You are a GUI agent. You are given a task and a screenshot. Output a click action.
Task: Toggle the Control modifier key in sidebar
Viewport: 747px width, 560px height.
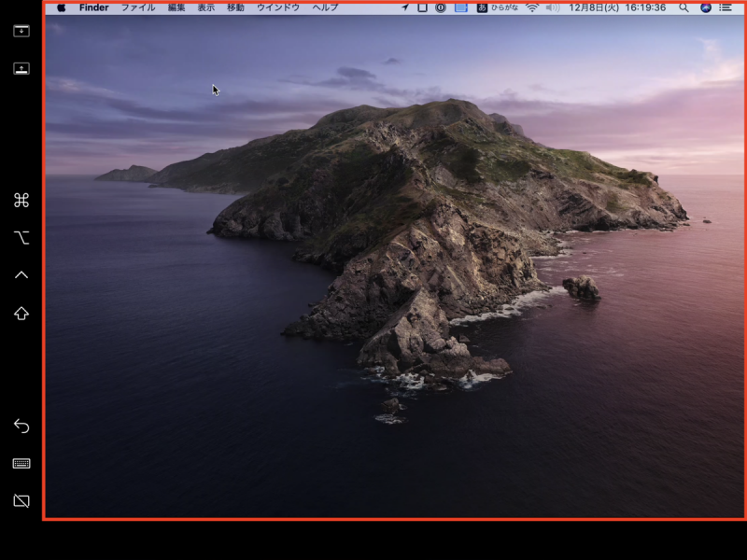[x=21, y=274]
